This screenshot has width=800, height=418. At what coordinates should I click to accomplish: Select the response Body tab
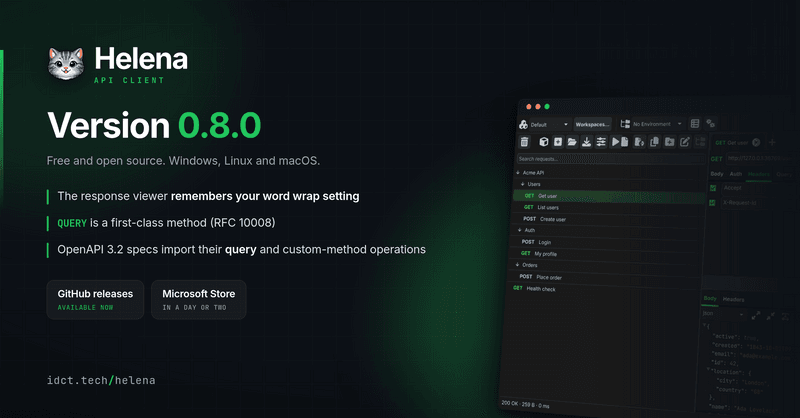click(710, 299)
